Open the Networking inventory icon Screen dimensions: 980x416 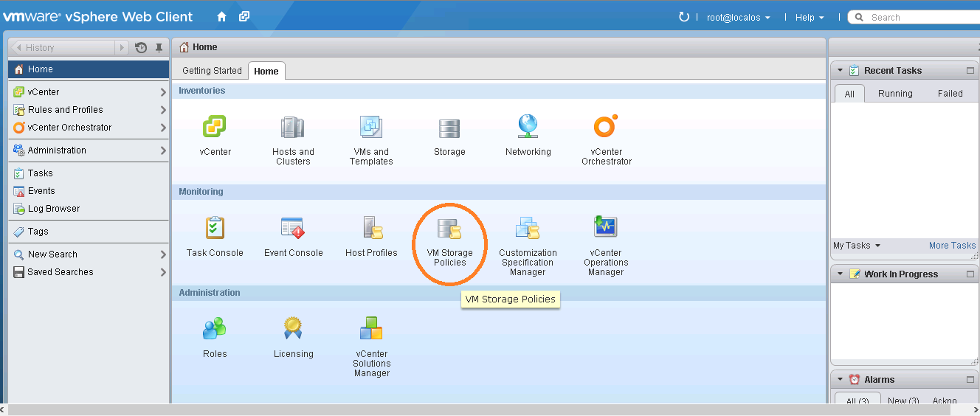coord(528,127)
